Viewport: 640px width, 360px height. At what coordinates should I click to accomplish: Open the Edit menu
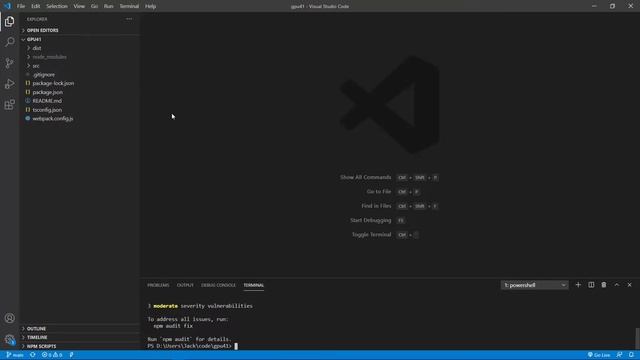(x=36, y=6)
